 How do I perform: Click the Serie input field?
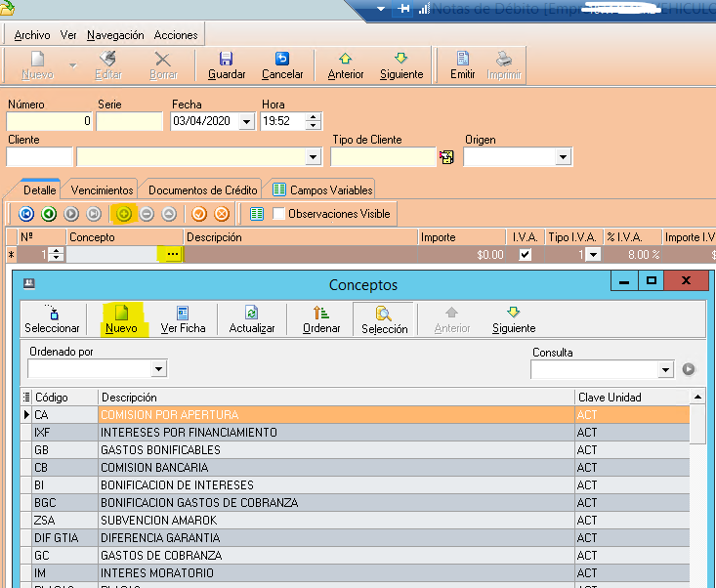(130, 121)
